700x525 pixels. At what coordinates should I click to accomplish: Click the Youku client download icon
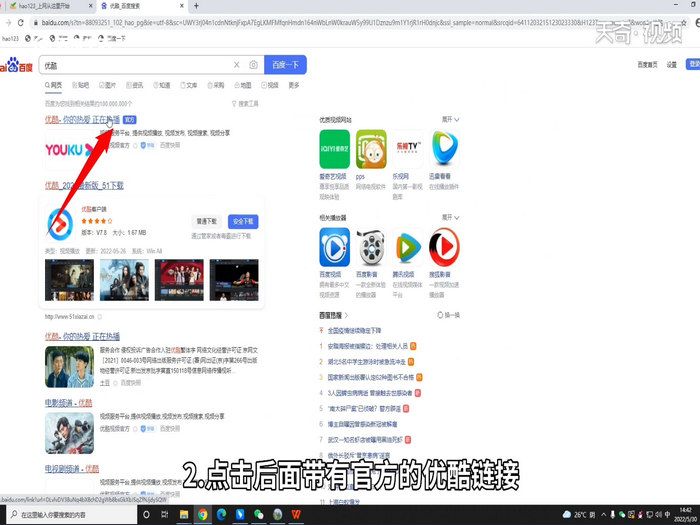pyautogui.click(x=60, y=224)
